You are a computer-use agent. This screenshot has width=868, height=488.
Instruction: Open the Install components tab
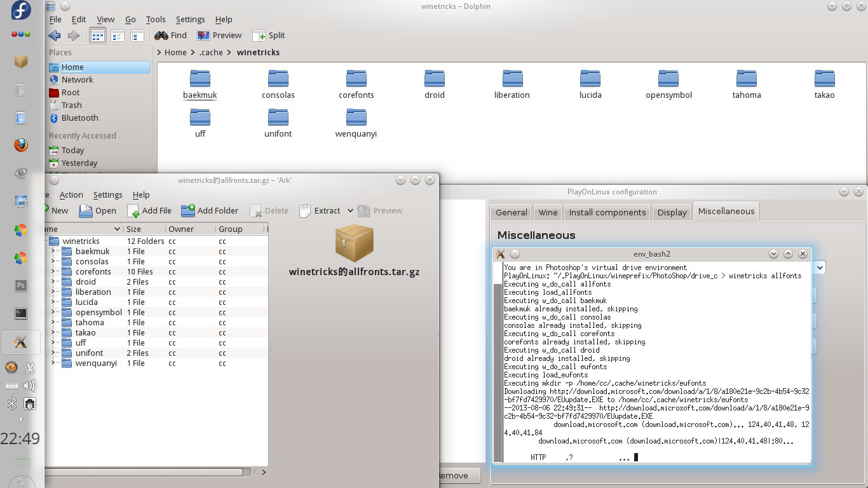[607, 213]
